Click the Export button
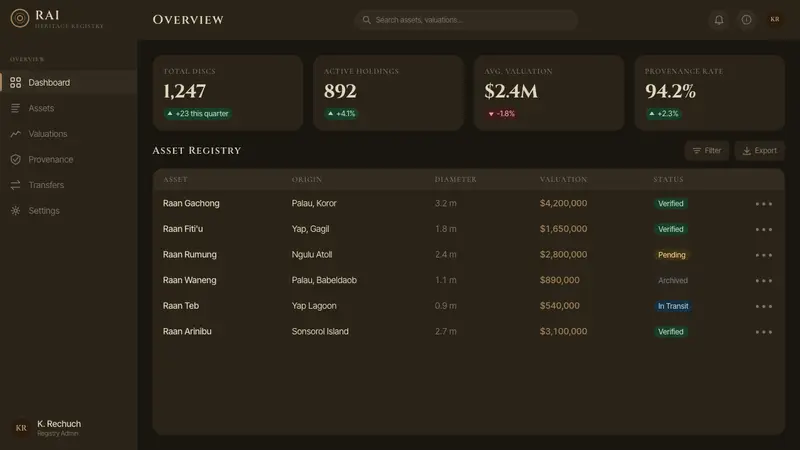The image size is (800, 450). click(759, 151)
